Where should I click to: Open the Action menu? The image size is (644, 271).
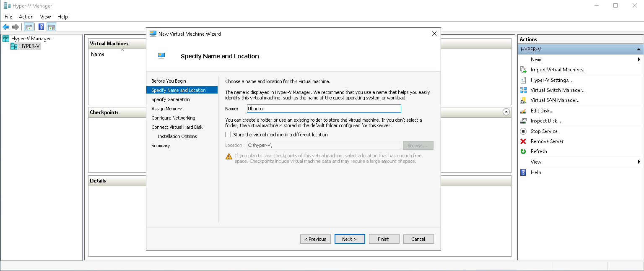[x=26, y=17]
